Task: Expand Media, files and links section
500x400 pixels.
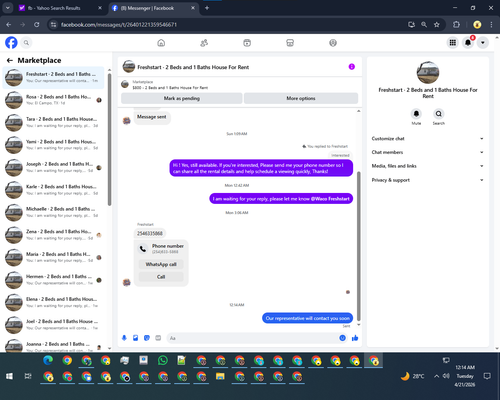Action: click(428, 166)
